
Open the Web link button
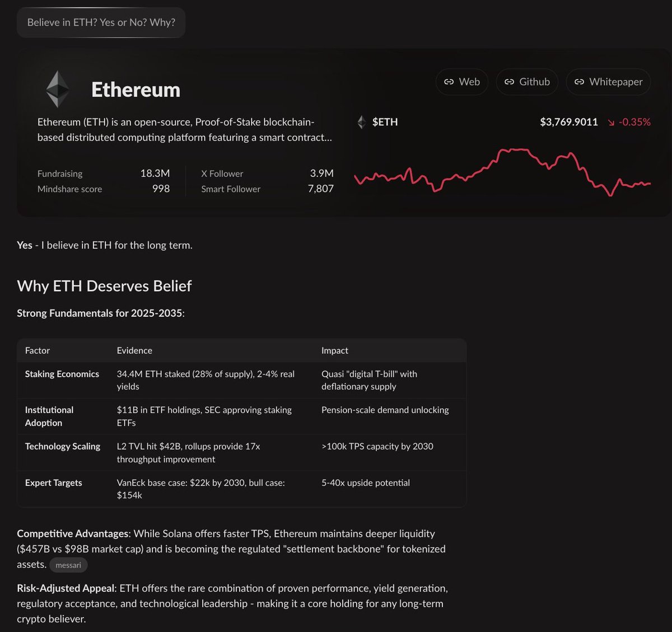[x=462, y=82]
